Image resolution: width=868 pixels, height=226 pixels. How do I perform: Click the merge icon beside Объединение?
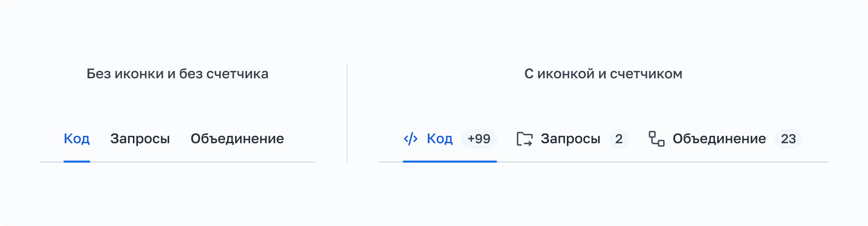tap(656, 139)
